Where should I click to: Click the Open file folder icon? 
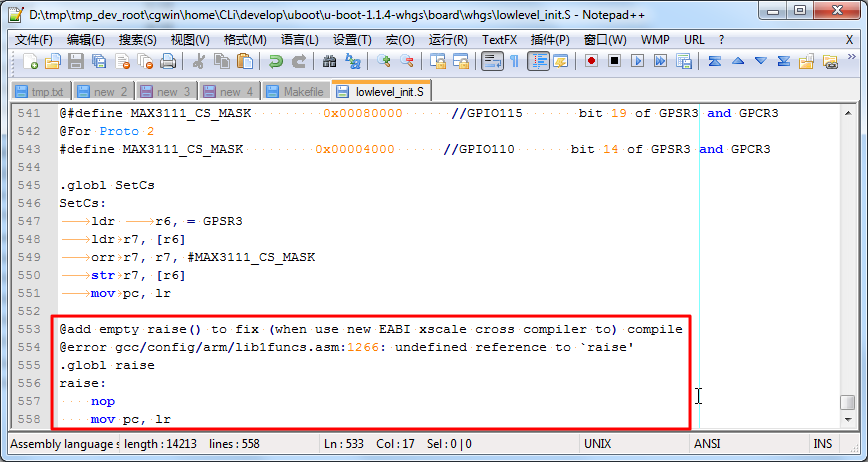click(x=53, y=61)
